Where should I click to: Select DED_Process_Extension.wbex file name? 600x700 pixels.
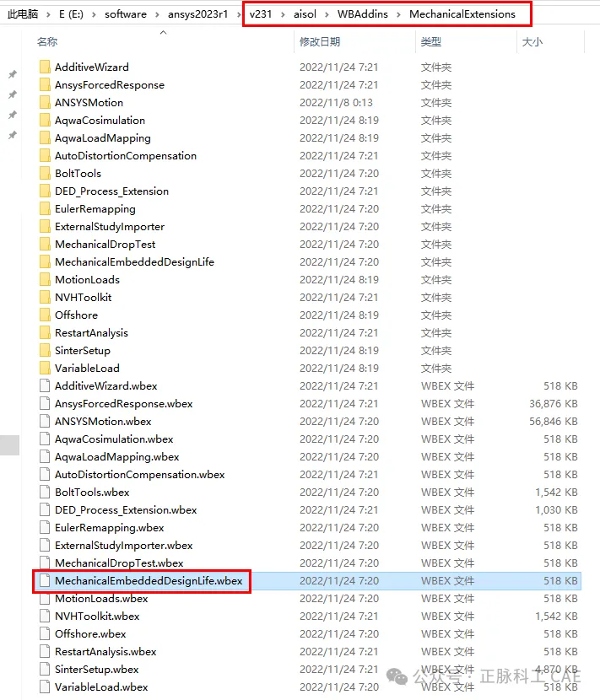(x=126, y=510)
